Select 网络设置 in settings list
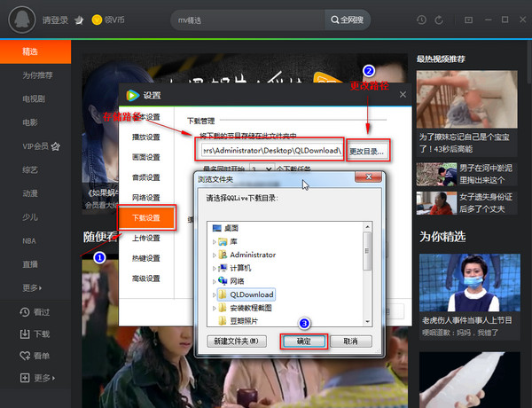Image resolution: width=532 pixels, height=408 pixels. (x=146, y=198)
